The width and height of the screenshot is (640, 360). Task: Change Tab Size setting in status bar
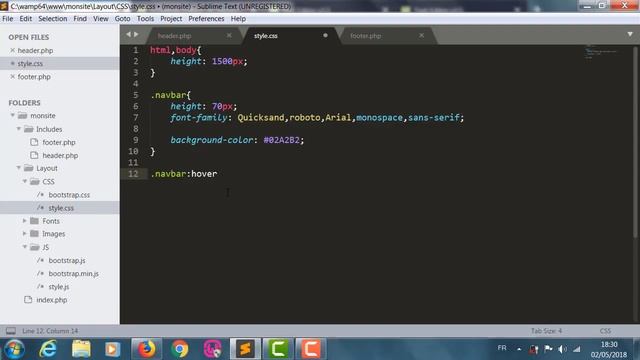pos(546,331)
